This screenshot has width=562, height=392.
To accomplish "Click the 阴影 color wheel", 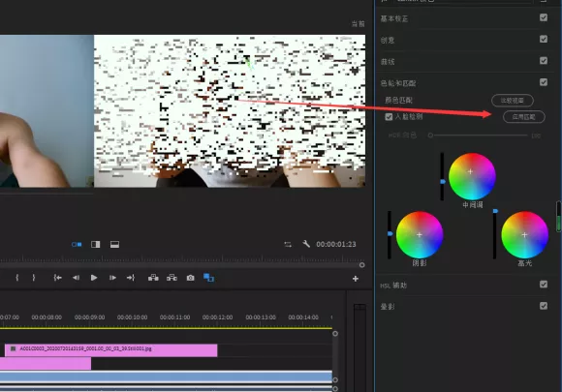I will [x=420, y=234].
